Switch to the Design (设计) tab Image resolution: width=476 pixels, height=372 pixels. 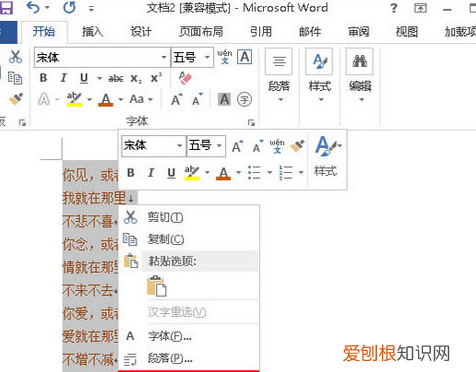click(141, 32)
